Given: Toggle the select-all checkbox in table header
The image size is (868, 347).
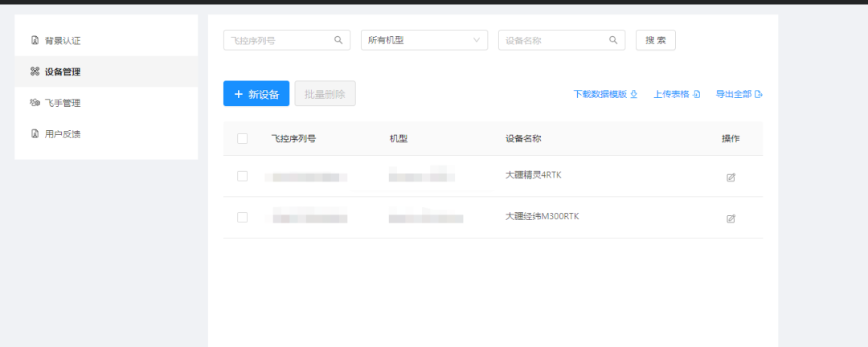Looking at the screenshot, I should [x=242, y=138].
